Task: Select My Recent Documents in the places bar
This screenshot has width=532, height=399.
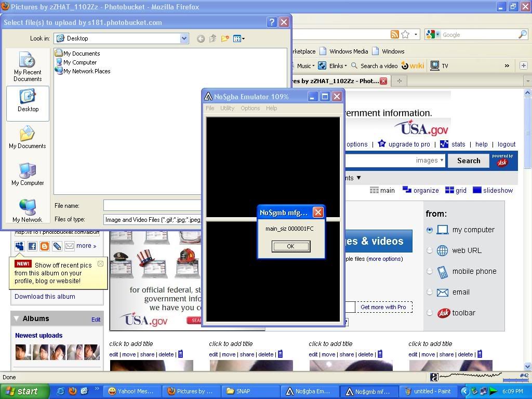Action: click(x=28, y=66)
